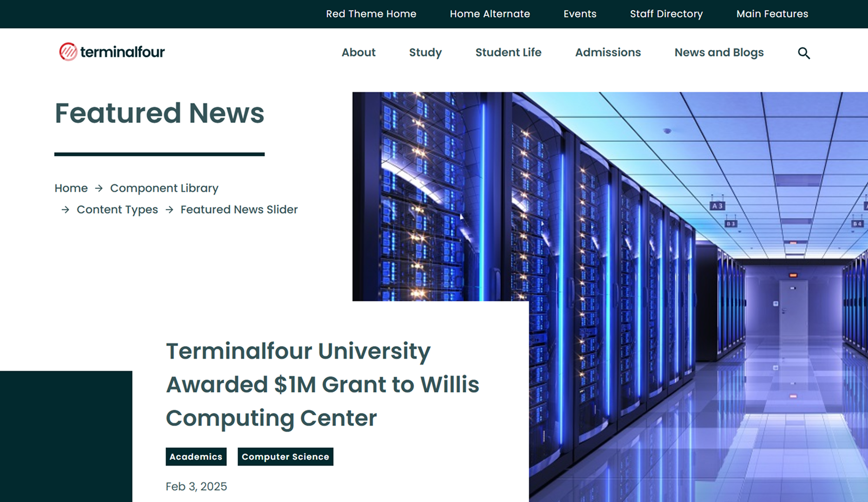The height and width of the screenshot is (502, 868).
Task: Open the Admissions navigation menu
Action: click(607, 53)
